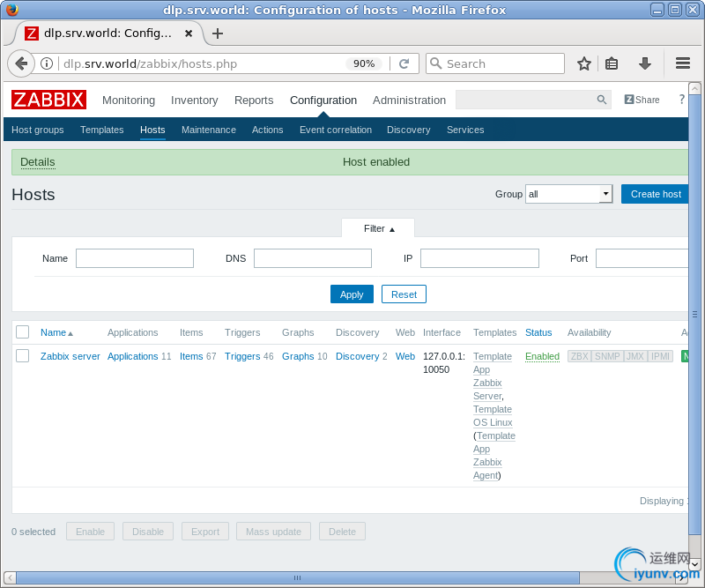Click the Zabbix search magnifier icon

click(601, 100)
